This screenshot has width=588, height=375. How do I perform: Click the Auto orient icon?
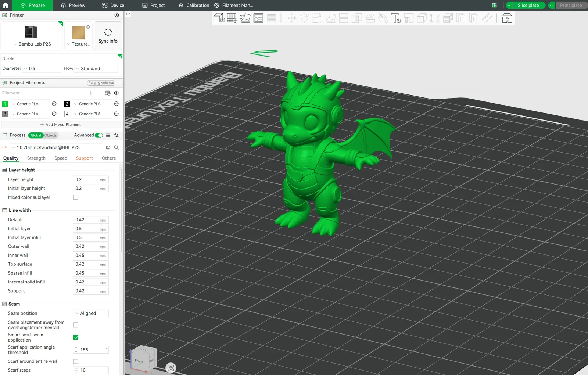(245, 18)
